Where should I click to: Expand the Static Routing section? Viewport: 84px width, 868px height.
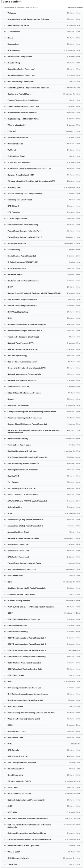coord(42,250)
